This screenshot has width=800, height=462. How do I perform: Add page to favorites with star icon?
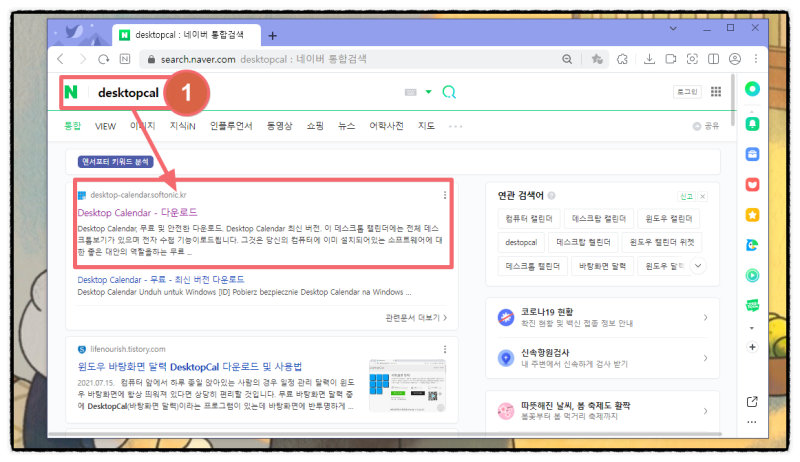[x=597, y=59]
